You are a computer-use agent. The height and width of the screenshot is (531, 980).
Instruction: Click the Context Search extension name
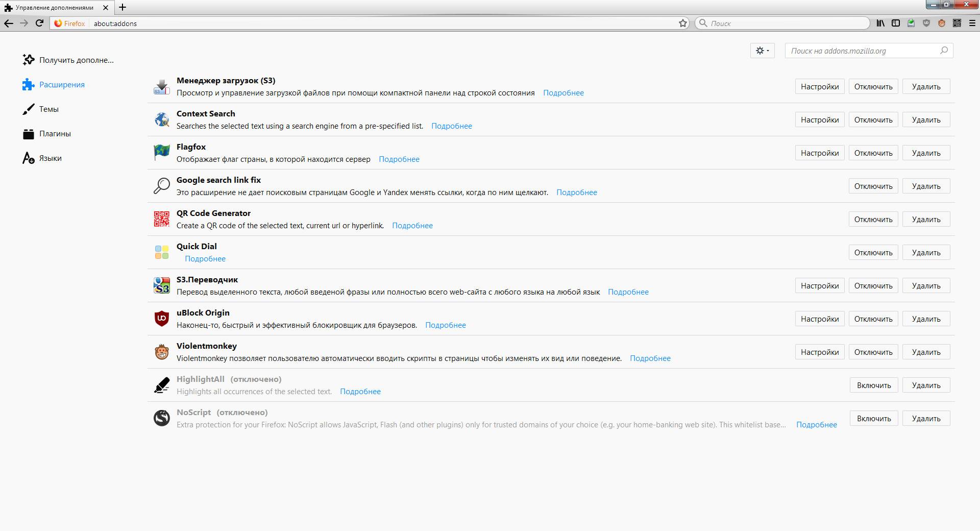pyautogui.click(x=206, y=113)
